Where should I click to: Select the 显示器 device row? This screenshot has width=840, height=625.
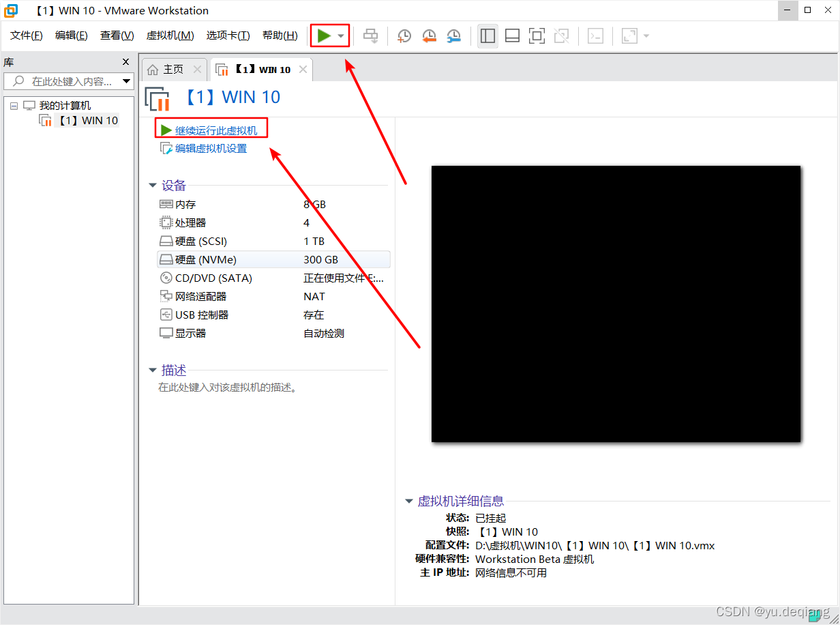coord(273,333)
